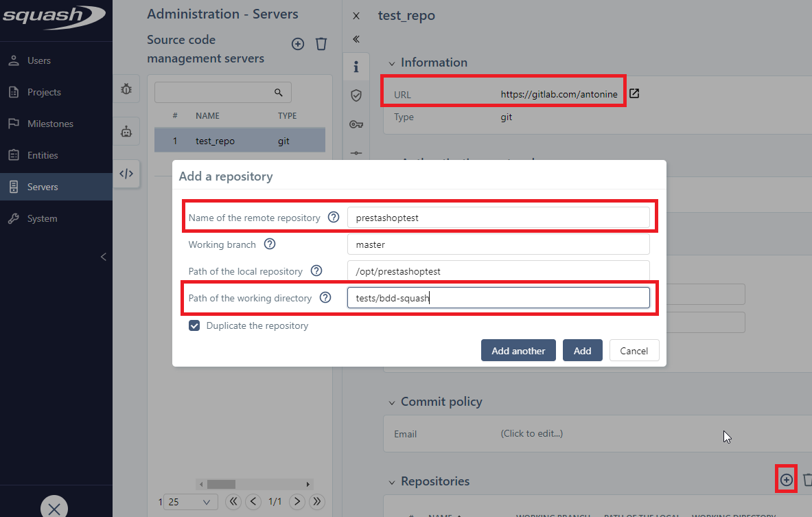Untick the Duplicate the repository checkbox
812x517 pixels.
pos(194,325)
